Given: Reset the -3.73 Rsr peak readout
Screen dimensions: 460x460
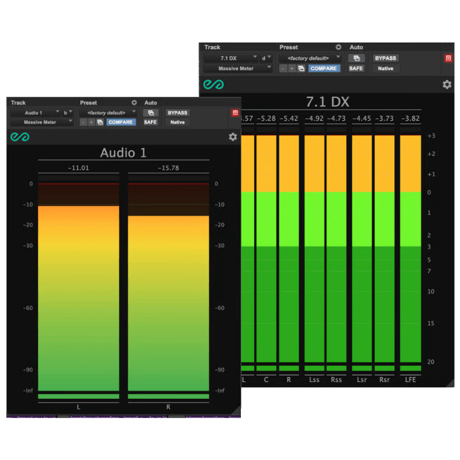Looking at the screenshot, I should [x=384, y=118].
